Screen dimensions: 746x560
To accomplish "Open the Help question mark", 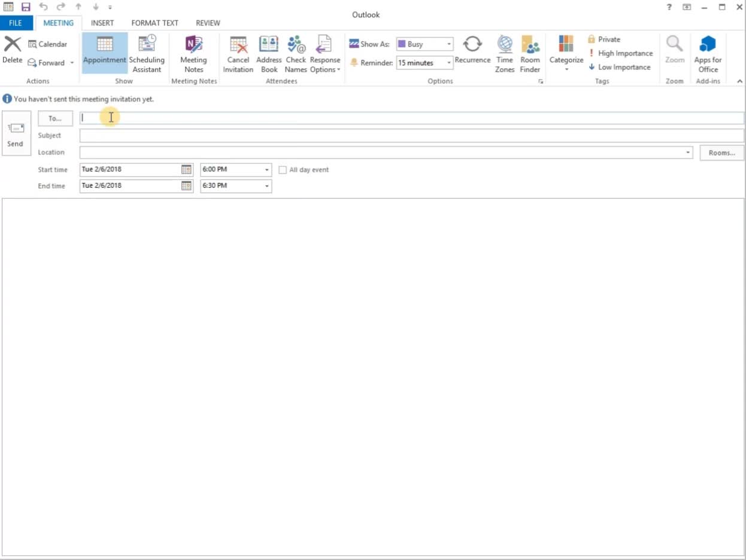I will click(669, 7).
